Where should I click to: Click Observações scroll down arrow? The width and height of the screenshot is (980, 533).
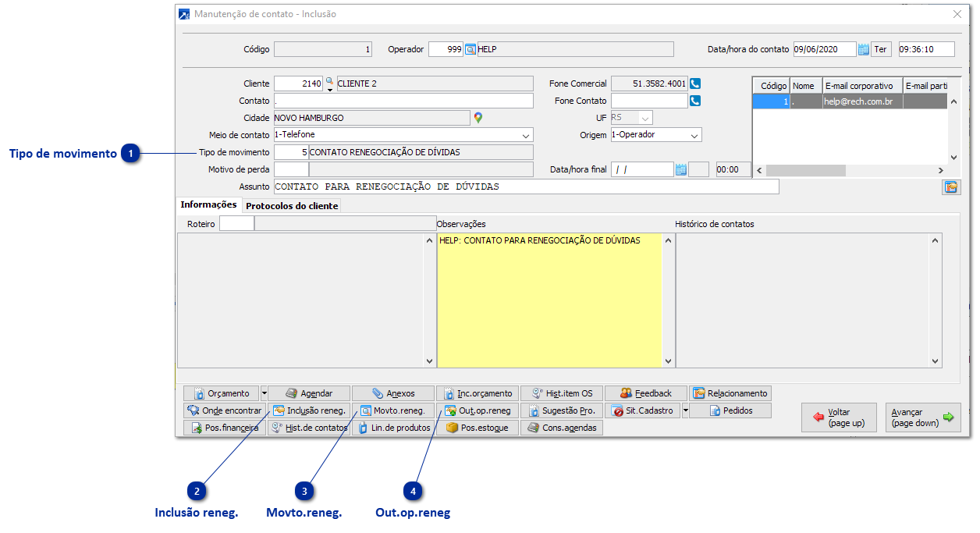(x=667, y=361)
